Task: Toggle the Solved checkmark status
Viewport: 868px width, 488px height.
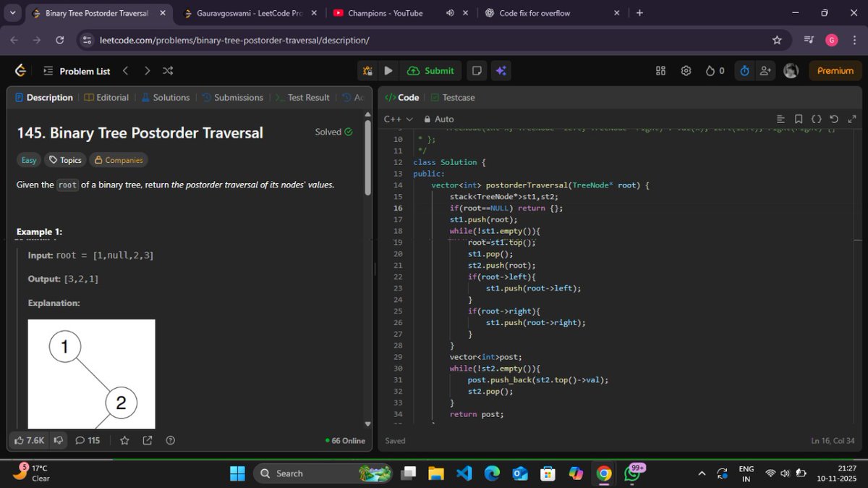Action: [348, 132]
